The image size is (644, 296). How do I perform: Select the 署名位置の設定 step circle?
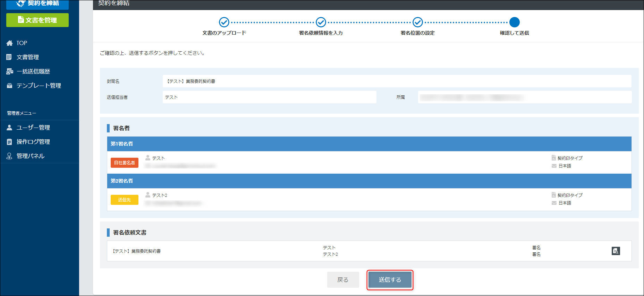[x=418, y=22]
